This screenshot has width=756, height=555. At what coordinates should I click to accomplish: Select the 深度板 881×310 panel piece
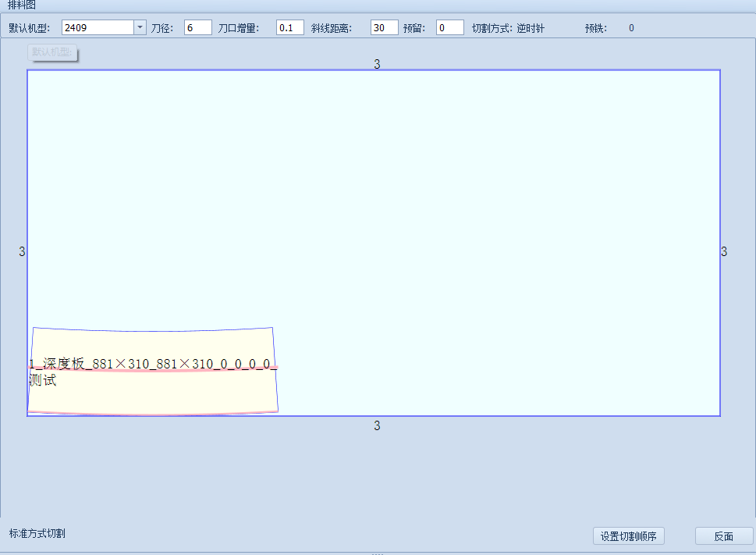click(x=153, y=390)
